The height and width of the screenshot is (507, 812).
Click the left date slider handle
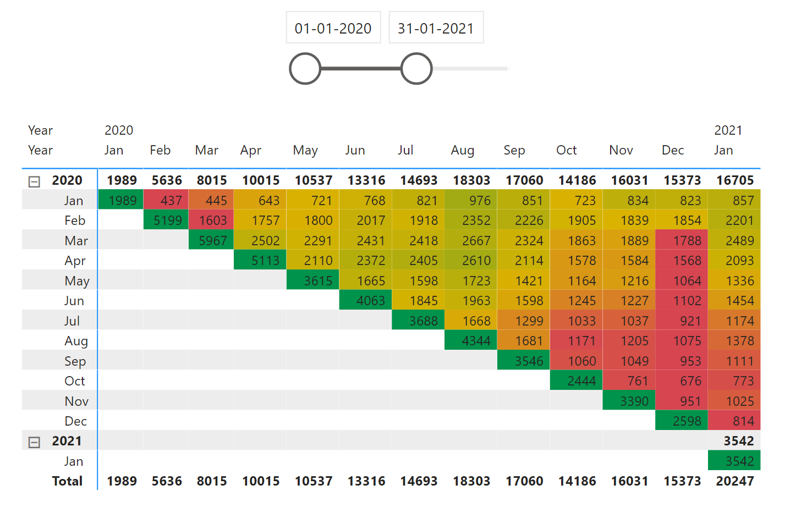pos(305,69)
